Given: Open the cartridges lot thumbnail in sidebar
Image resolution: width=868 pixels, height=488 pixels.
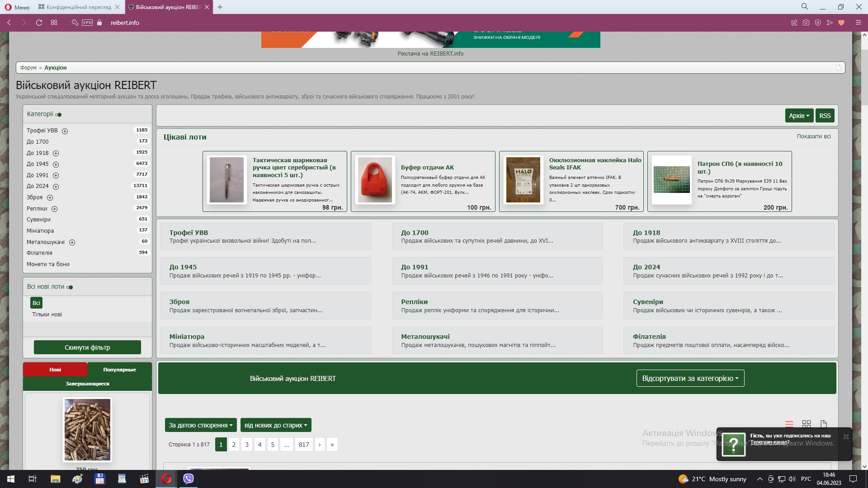Looking at the screenshot, I should coord(87,430).
